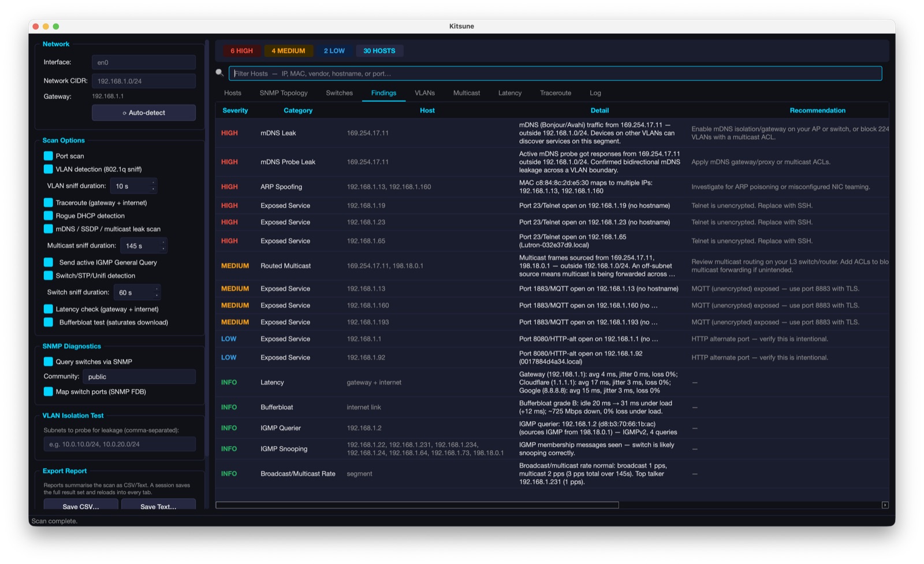The height and width of the screenshot is (564, 924).
Task: Click the Network CIDR field
Action: [144, 81]
